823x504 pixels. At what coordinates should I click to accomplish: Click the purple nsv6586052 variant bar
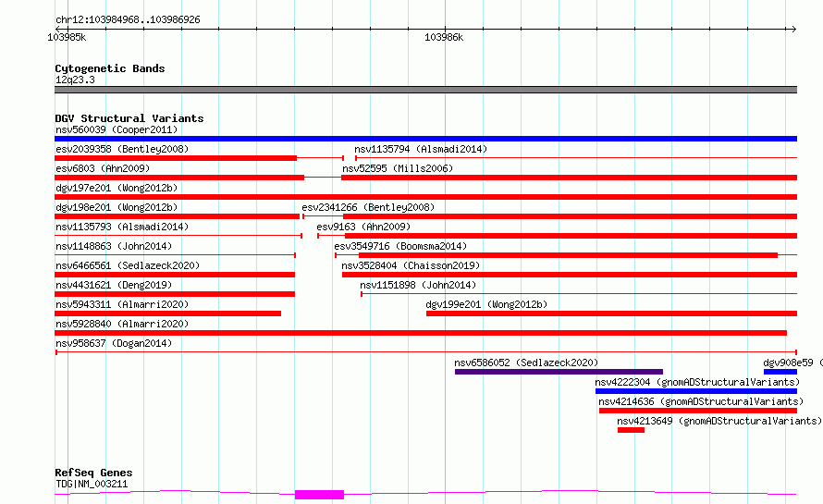[559, 372]
